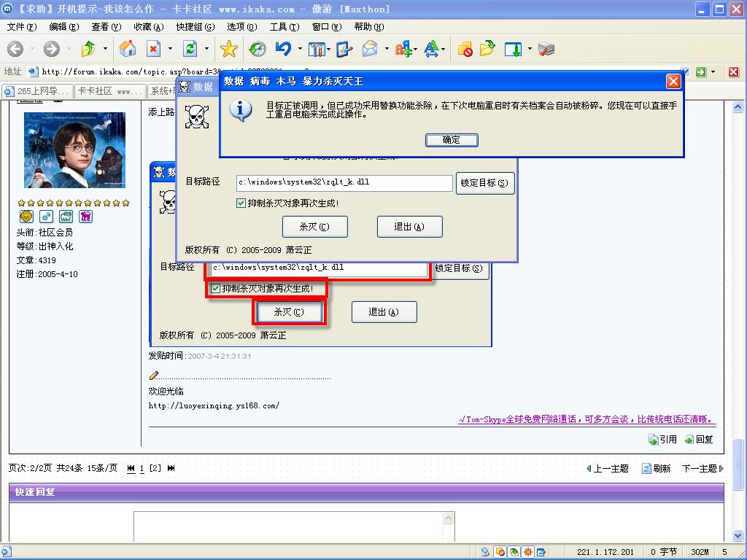Click the blue Undo arrow icon

tap(283, 49)
